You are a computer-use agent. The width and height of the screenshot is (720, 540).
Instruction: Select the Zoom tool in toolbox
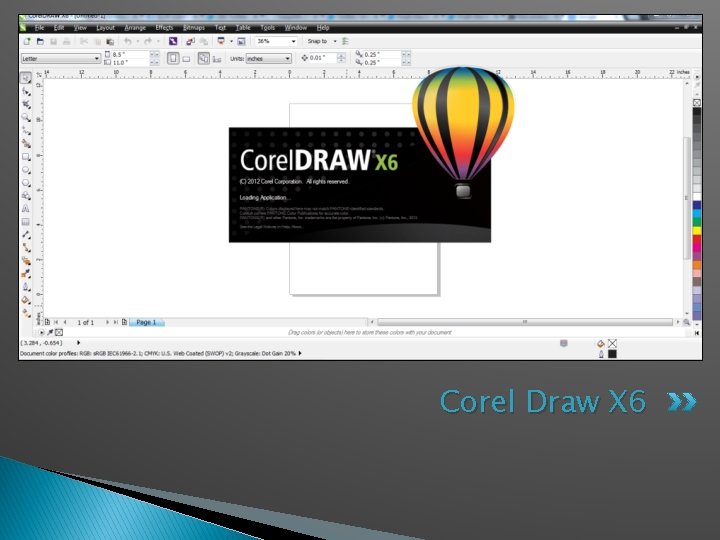[x=26, y=118]
